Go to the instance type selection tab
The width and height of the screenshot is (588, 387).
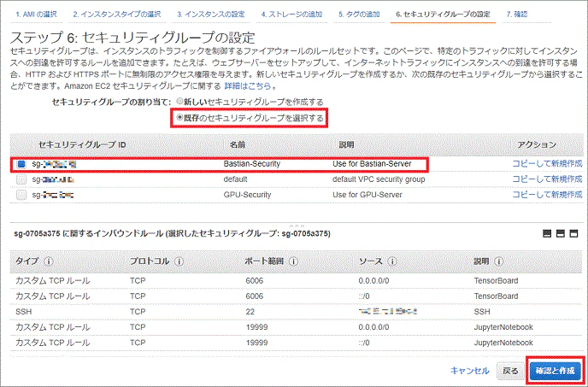click(116, 15)
